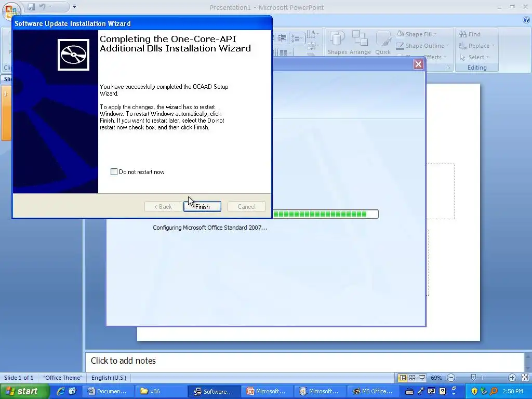
Task: Open the Windows start menu
Action: pyautogui.click(x=24, y=392)
